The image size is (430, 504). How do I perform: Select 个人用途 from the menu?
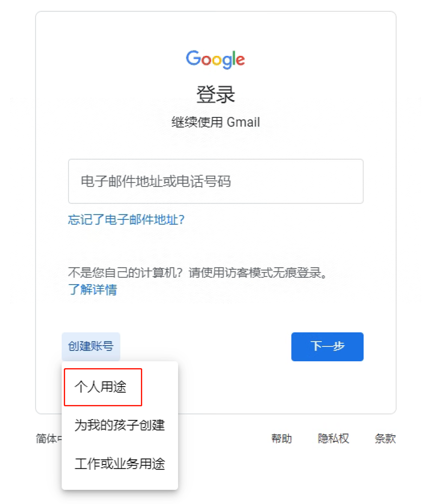coord(103,387)
